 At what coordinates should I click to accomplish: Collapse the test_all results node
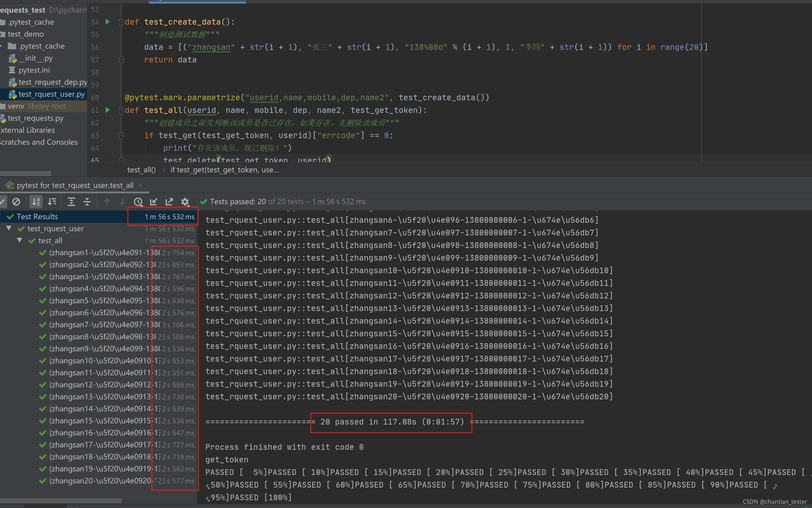coord(20,240)
